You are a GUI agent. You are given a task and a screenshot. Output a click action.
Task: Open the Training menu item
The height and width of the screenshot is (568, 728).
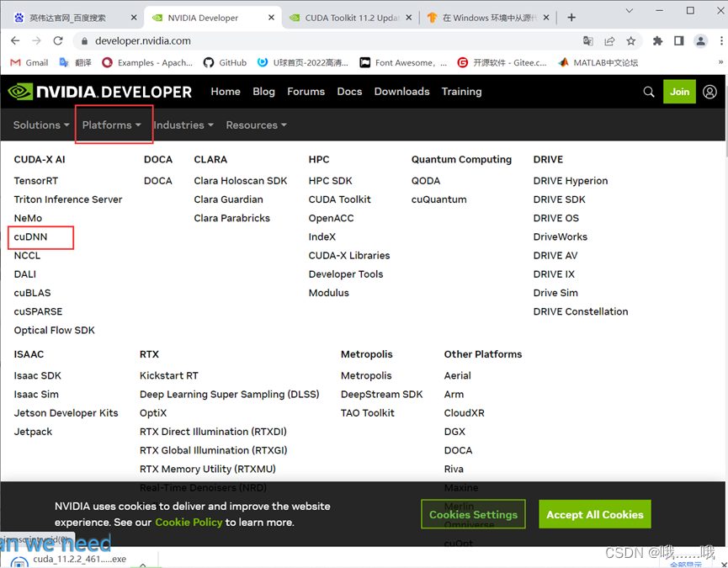tap(461, 92)
